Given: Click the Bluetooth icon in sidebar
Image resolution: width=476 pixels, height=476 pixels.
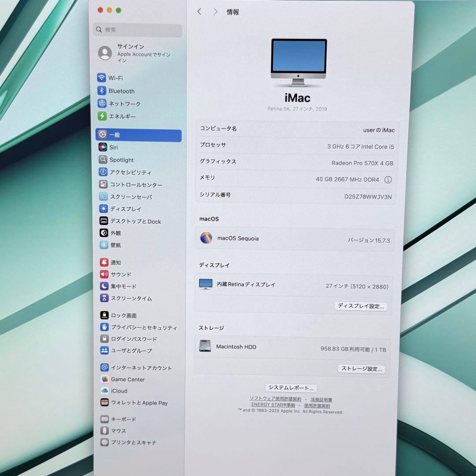Looking at the screenshot, I should [102, 90].
